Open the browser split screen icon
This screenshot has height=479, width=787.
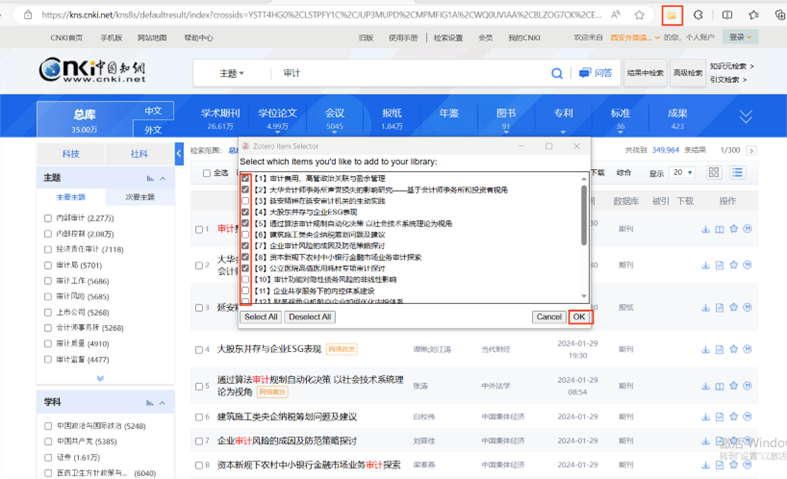tap(727, 15)
